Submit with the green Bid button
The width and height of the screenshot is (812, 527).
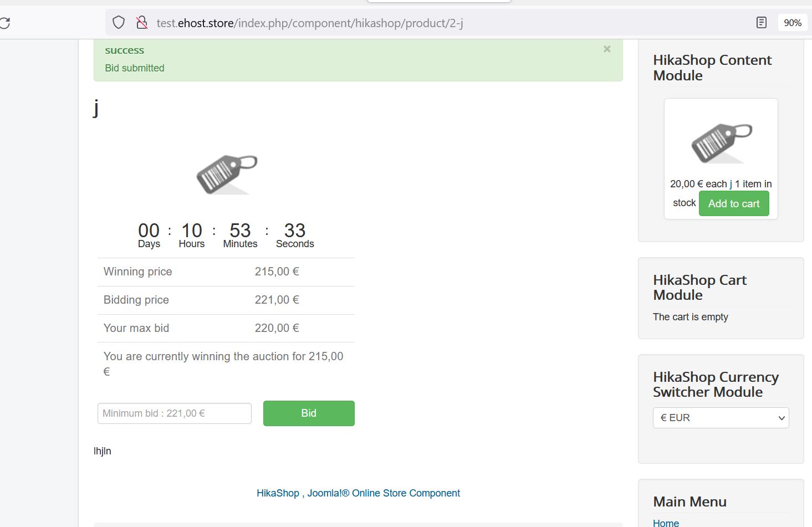309,413
